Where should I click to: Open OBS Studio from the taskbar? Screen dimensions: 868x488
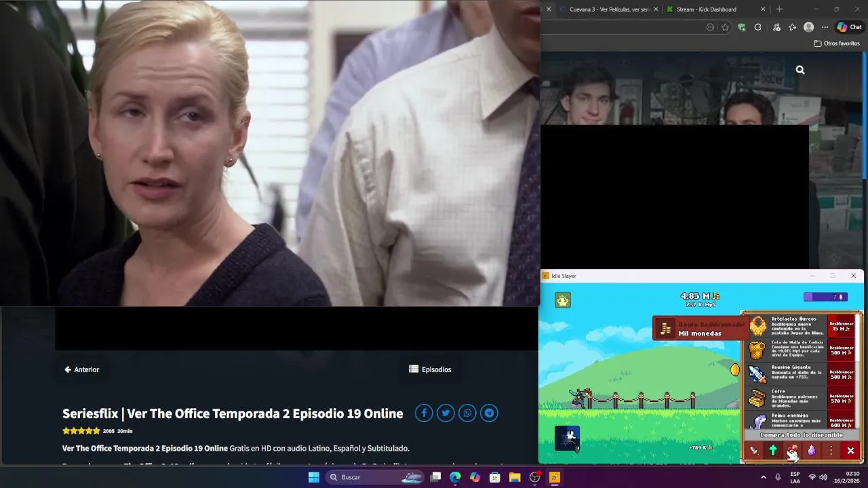point(534,477)
